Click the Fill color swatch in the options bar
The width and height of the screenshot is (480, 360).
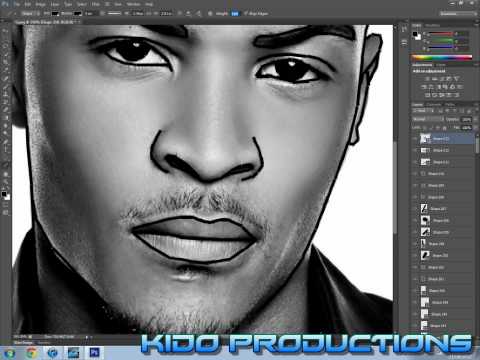(x=55, y=14)
